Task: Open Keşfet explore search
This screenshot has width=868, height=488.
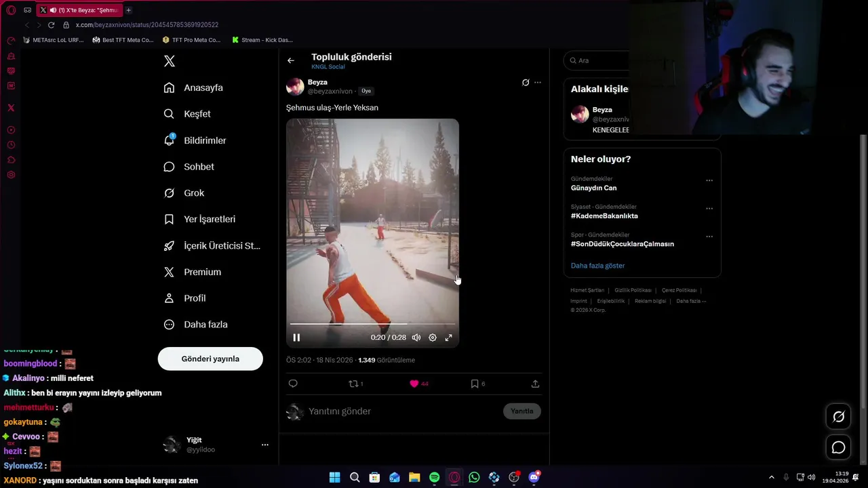Action: (x=187, y=114)
